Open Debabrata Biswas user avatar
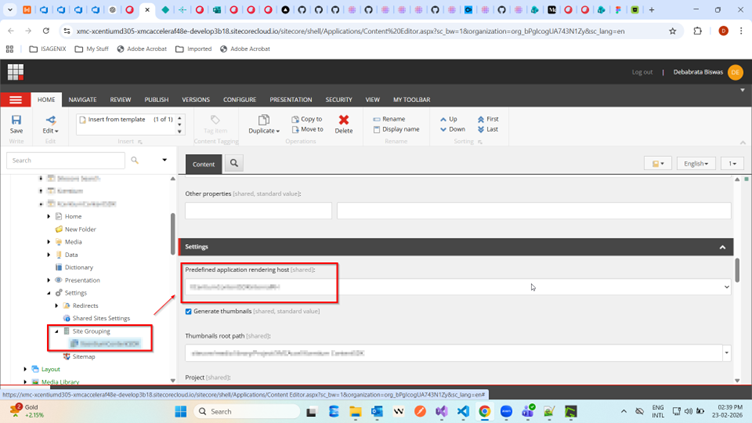 (735, 72)
